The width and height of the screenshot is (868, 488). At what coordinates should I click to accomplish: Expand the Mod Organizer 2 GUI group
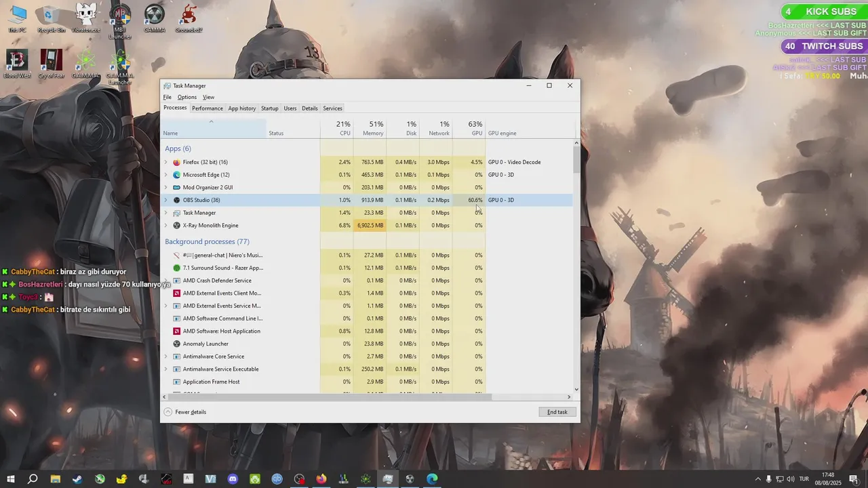165,187
